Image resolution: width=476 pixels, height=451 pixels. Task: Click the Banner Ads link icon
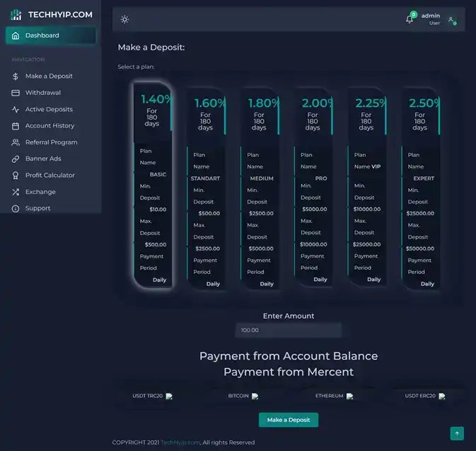(x=16, y=159)
